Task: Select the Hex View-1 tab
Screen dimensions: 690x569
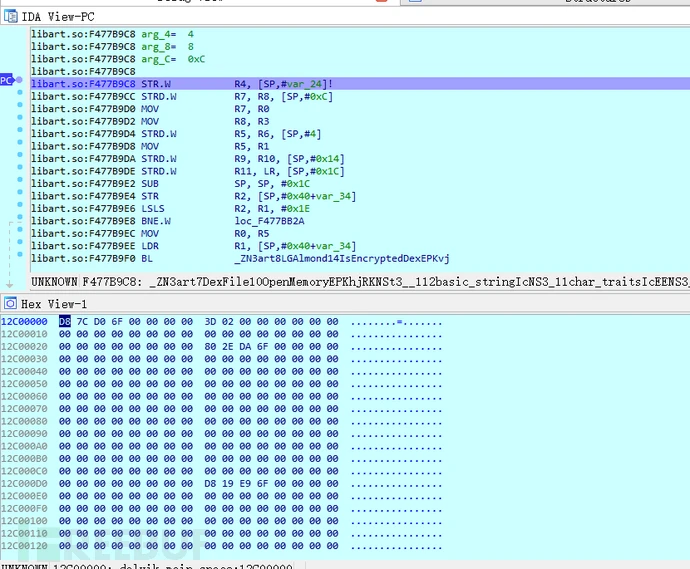Action: pos(54,304)
